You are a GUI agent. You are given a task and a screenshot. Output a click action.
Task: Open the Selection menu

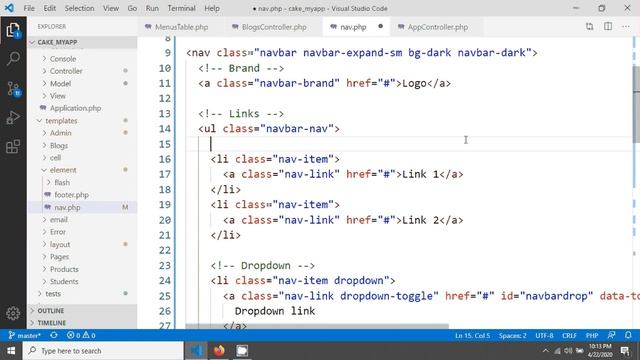coord(79,8)
